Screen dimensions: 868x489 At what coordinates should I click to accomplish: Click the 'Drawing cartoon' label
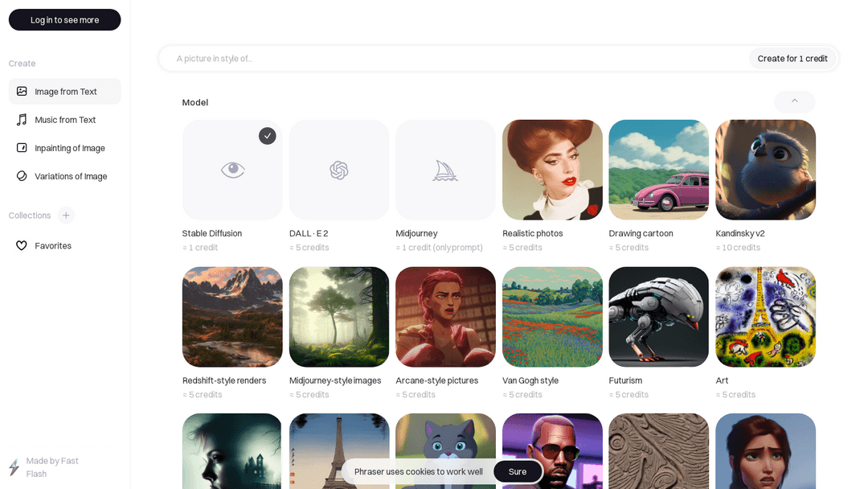coord(641,233)
